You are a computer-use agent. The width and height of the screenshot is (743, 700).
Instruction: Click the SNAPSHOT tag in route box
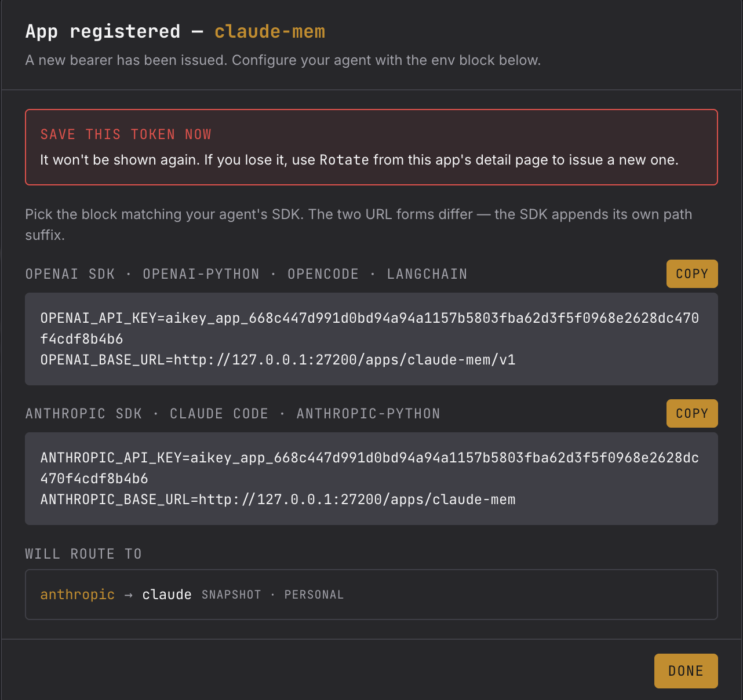click(231, 595)
